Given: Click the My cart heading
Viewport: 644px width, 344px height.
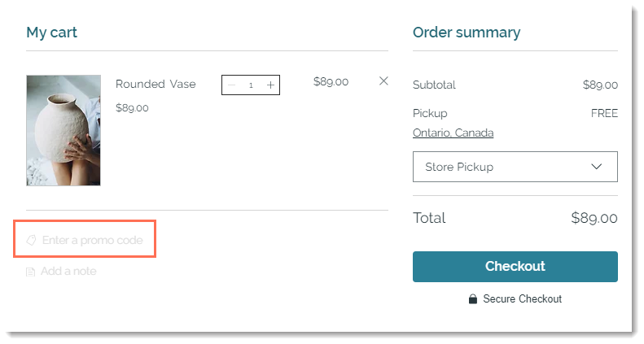Looking at the screenshot, I should pos(52,33).
